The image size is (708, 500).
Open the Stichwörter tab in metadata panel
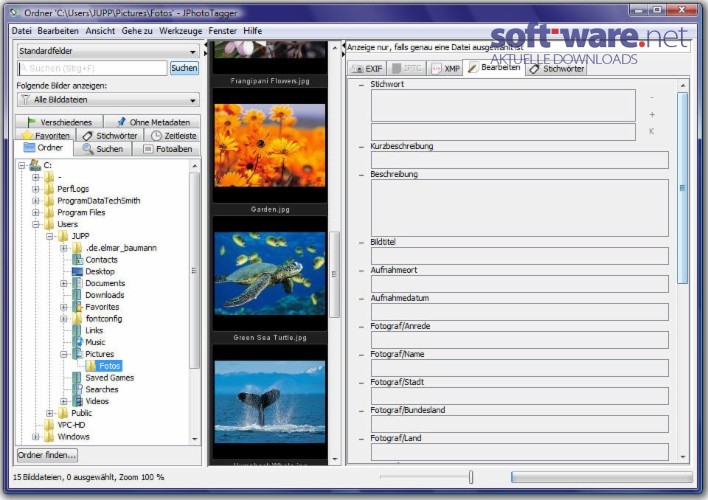click(557, 69)
